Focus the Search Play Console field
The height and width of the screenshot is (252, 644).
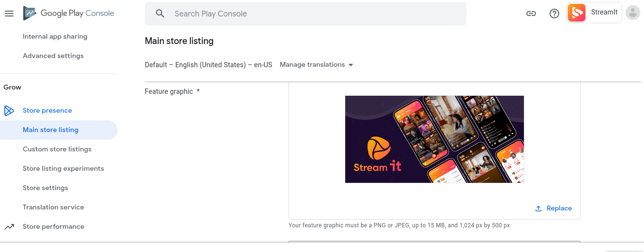click(x=306, y=14)
